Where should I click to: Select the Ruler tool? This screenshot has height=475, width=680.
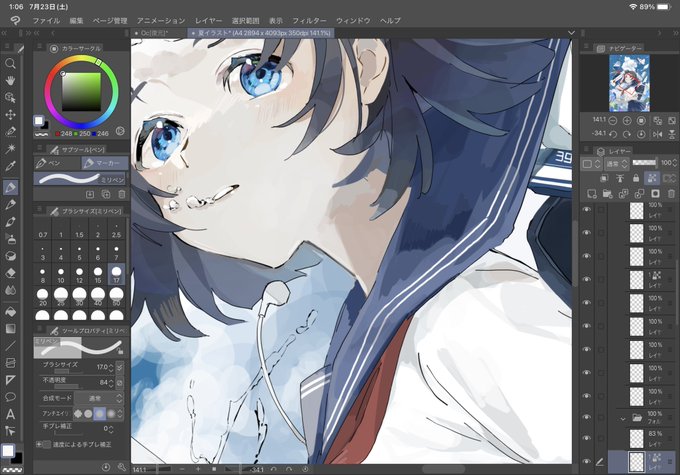10,380
